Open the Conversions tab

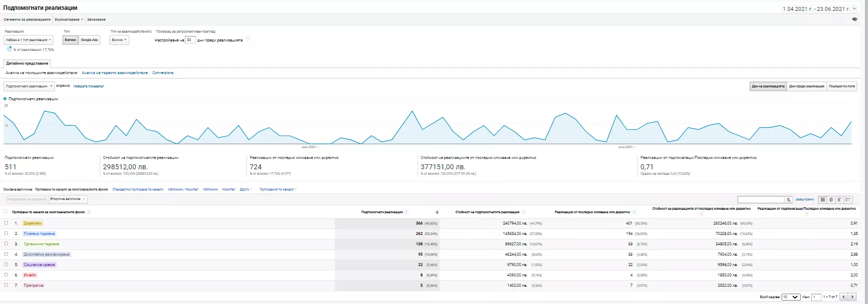point(163,73)
